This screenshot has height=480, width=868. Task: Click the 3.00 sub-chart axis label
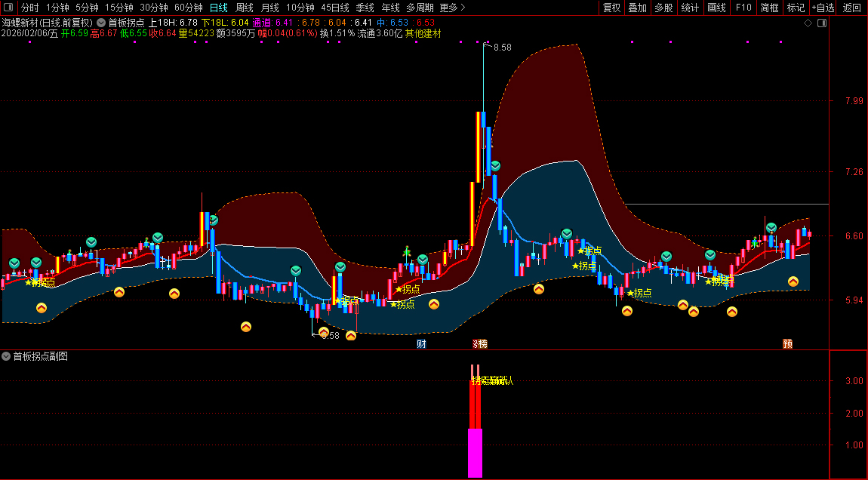tap(854, 381)
